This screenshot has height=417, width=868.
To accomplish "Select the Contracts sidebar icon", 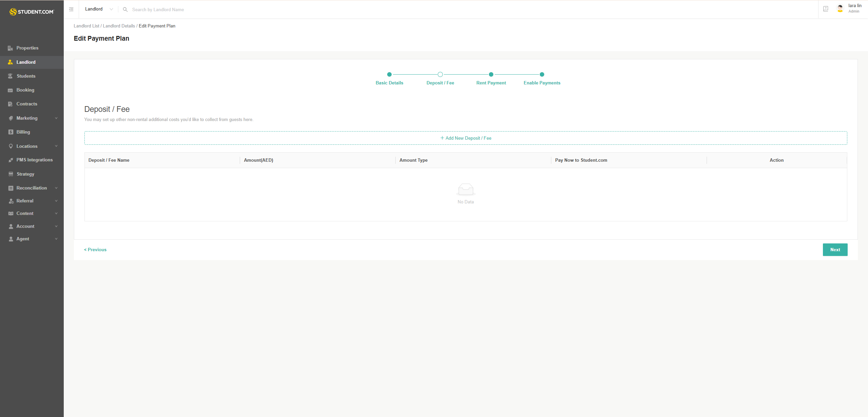I will click(10, 104).
